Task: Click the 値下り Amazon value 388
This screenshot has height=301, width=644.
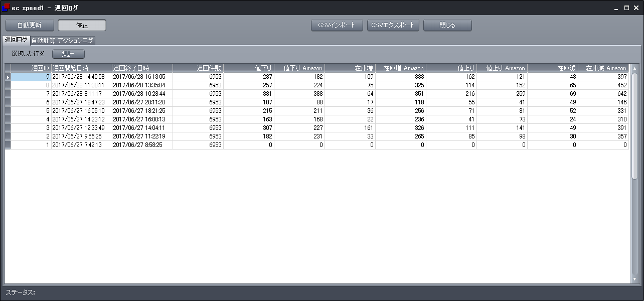Action: pyautogui.click(x=299, y=94)
